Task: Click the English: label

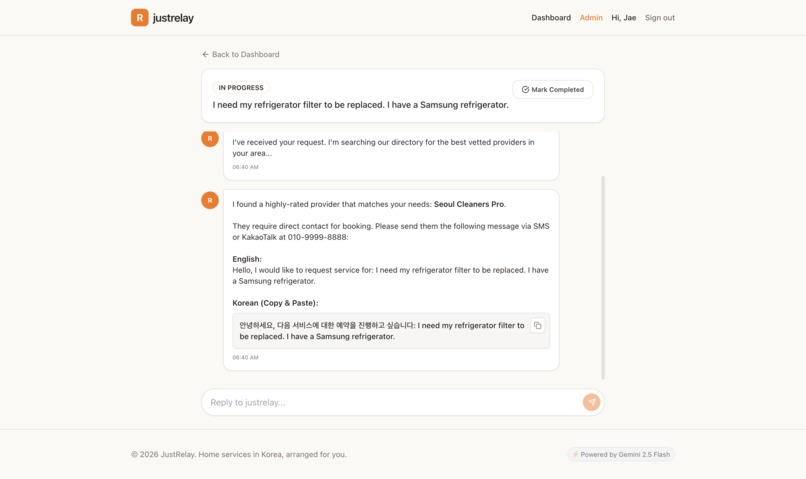Action: [x=247, y=259]
